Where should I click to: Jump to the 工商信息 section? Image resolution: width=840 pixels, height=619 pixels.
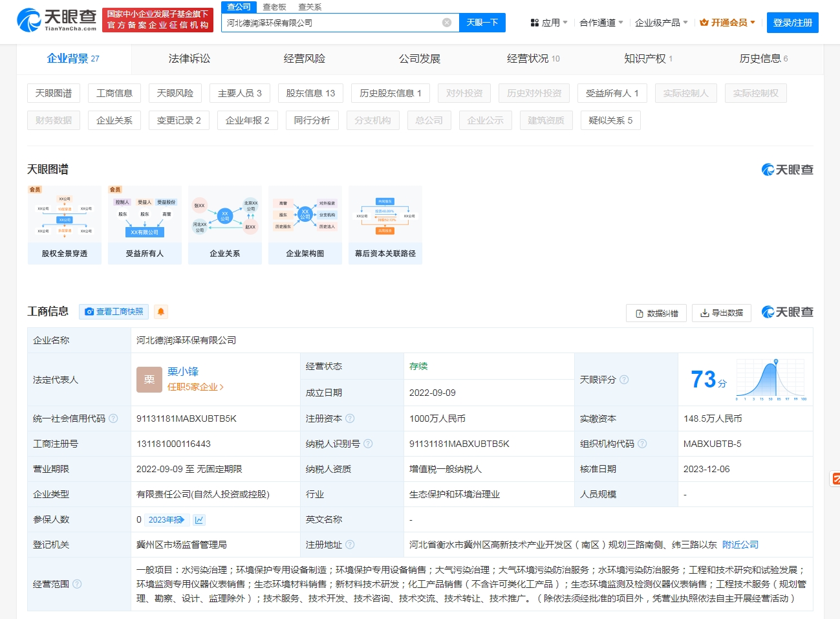(114, 93)
